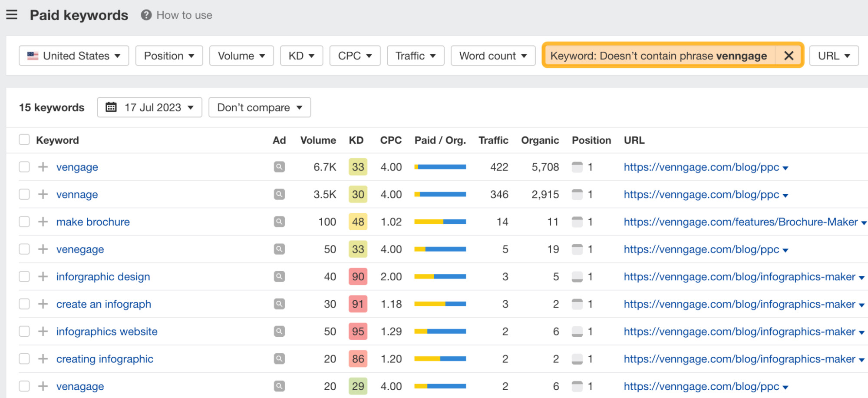This screenshot has width=868, height=398.
Task: Open the SERP overview for "vengage"
Action: click(x=279, y=167)
